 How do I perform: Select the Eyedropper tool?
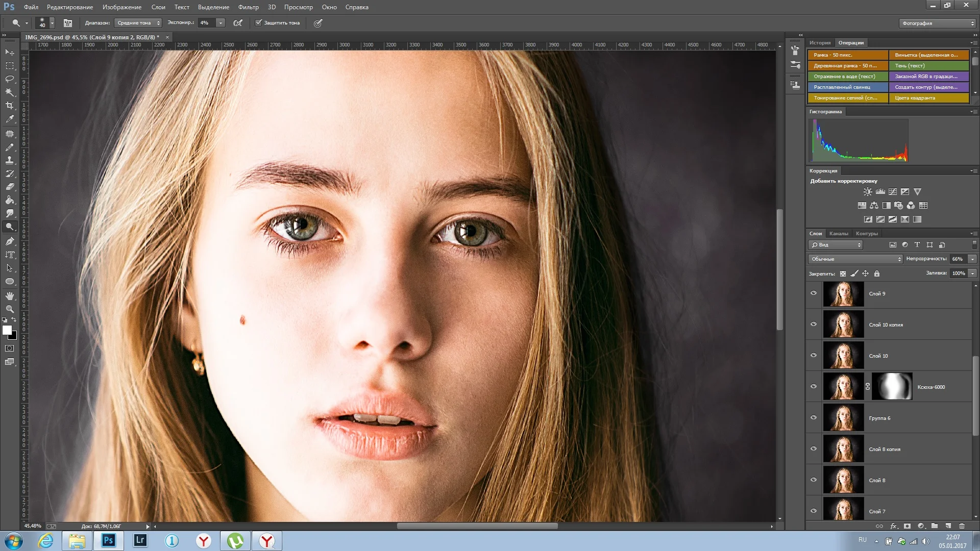10,119
